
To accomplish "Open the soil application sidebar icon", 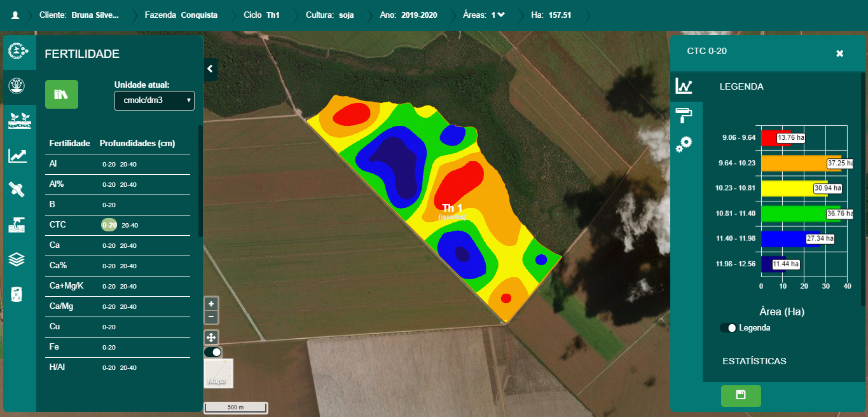I will click(x=17, y=224).
